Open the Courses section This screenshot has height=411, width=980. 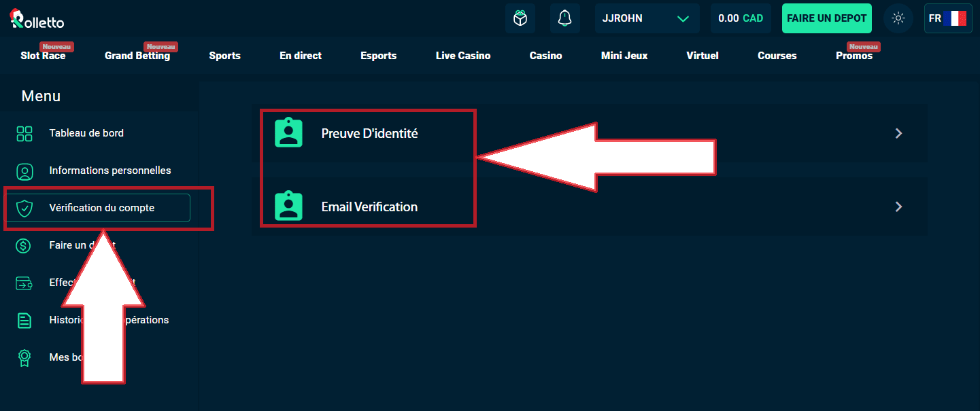point(777,56)
